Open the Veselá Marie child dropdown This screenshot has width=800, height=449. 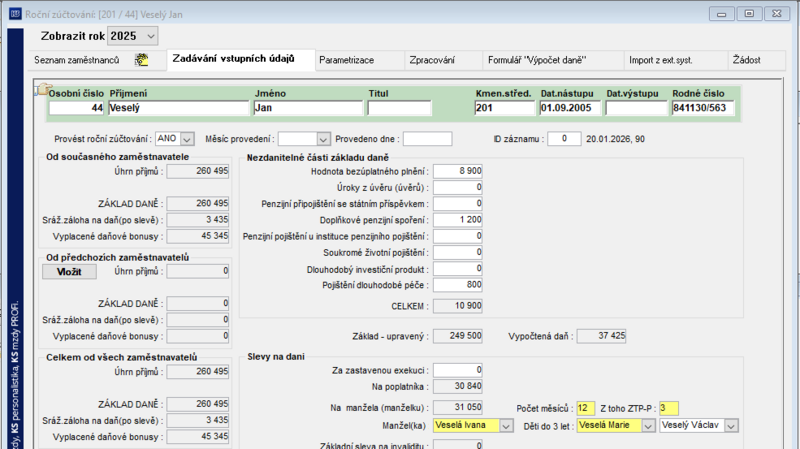pyautogui.click(x=647, y=426)
